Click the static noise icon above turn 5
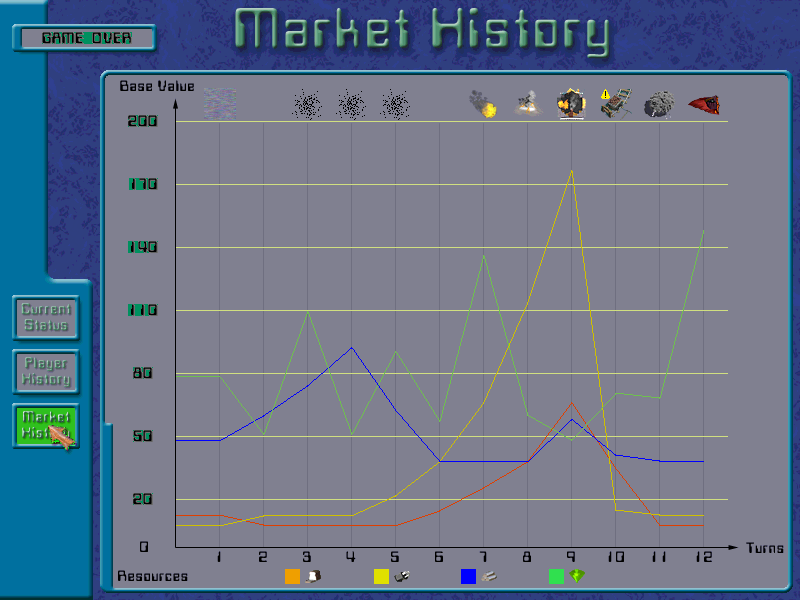 (396, 104)
